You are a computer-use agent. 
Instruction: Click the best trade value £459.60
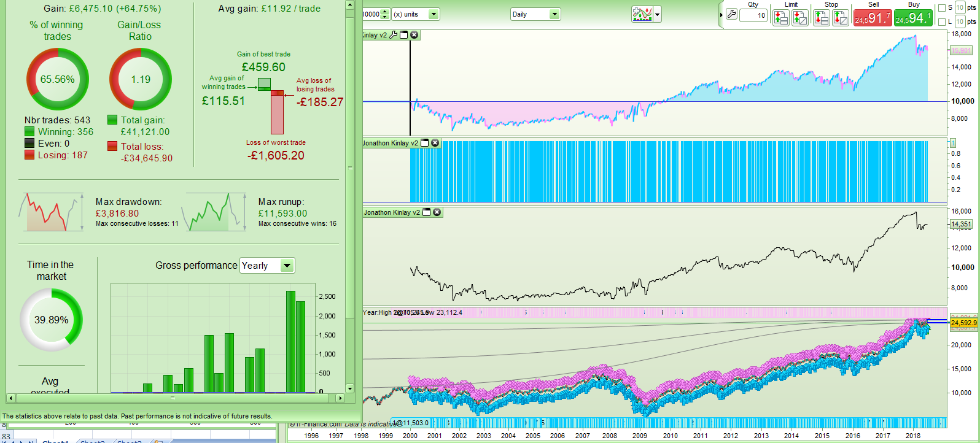(263, 67)
